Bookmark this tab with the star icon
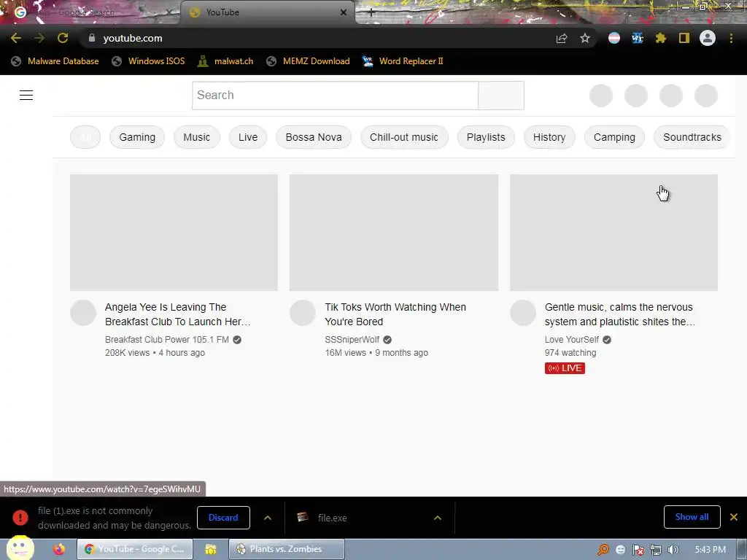Image resolution: width=747 pixels, height=560 pixels. pos(585,38)
